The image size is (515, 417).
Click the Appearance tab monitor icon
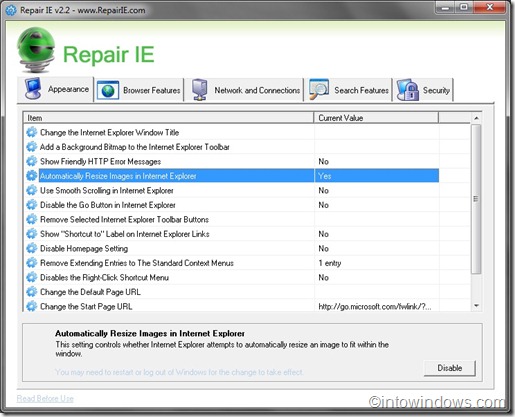click(x=33, y=89)
